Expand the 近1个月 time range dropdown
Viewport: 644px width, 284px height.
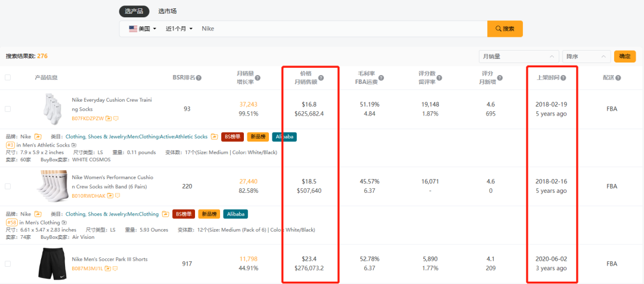pyautogui.click(x=179, y=29)
